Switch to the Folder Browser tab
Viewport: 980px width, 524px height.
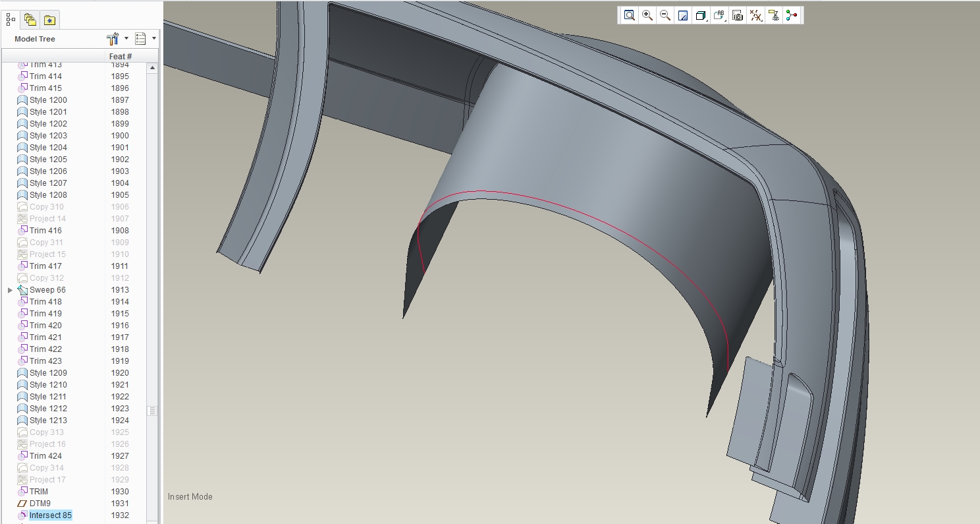click(30, 20)
